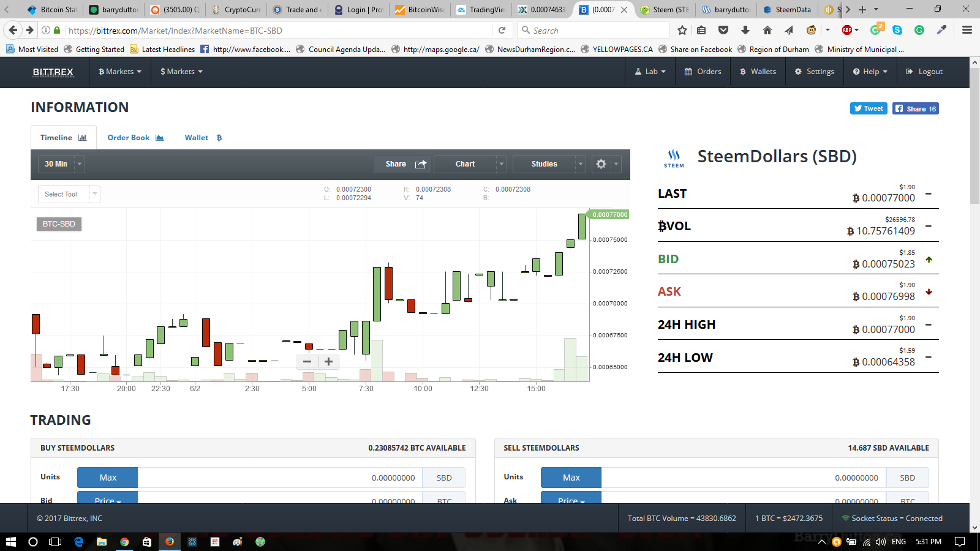The image size is (980, 551).
Task: Switch to the Timeline tab
Action: tap(63, 138)
